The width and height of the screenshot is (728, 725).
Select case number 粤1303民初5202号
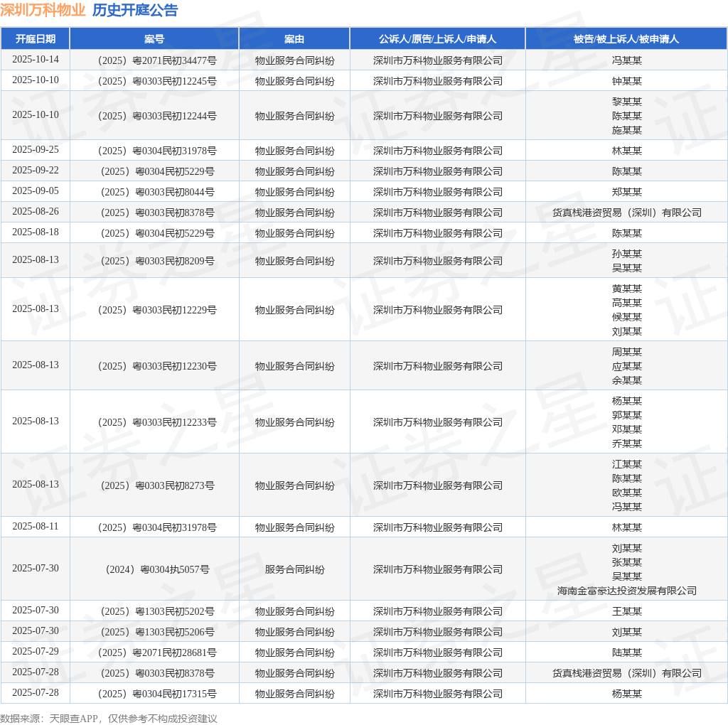pos(157,611)
